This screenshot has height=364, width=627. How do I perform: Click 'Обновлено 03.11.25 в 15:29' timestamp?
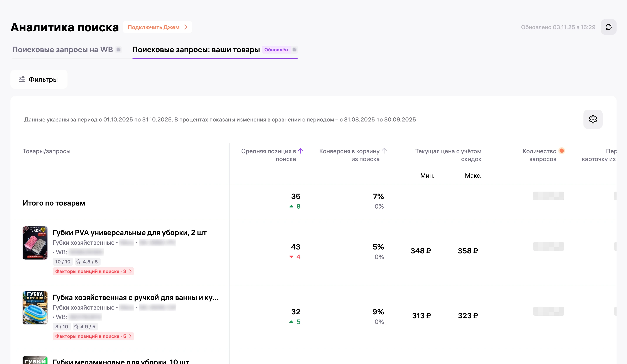point(558,27)
